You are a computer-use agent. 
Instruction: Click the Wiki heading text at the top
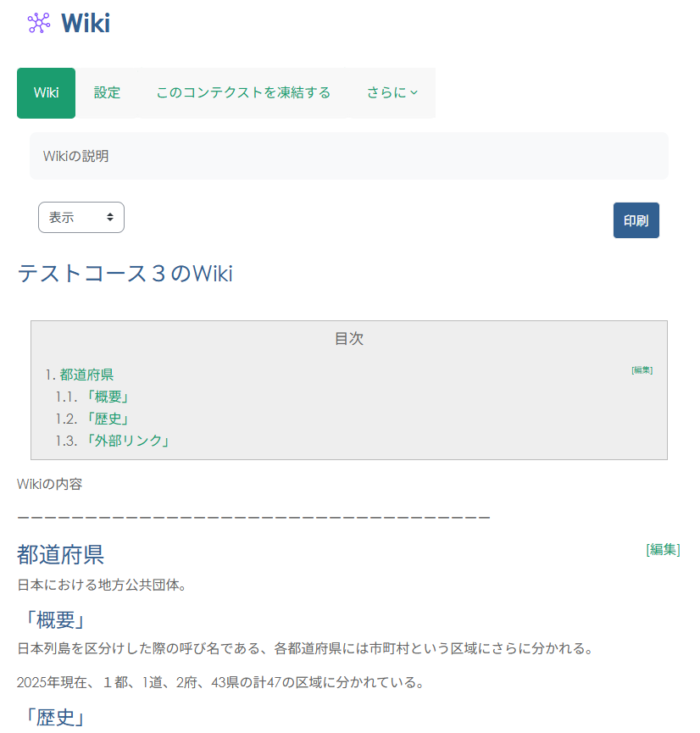pyautogui.click(x=84, y=23)
